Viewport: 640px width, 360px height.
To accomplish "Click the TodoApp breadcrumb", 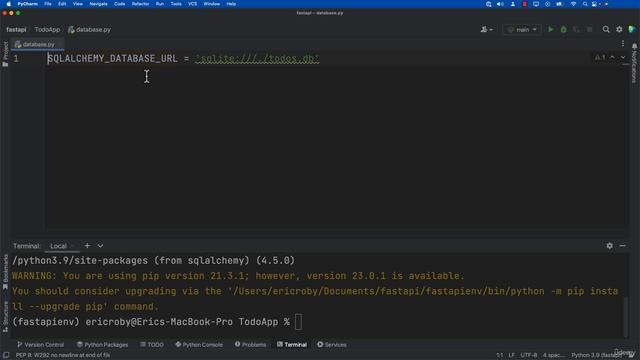I will click(47, 29).
